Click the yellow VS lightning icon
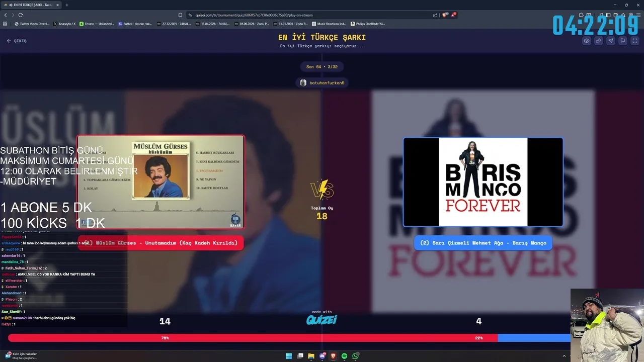The width and height of the screenshot is (644, 362). (322, 190)
